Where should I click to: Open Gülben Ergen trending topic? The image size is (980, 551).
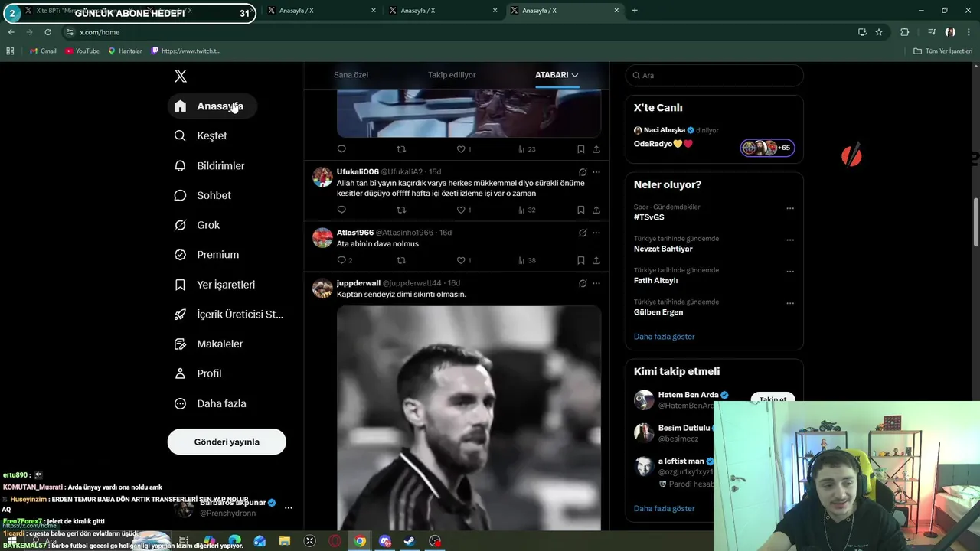658,312
